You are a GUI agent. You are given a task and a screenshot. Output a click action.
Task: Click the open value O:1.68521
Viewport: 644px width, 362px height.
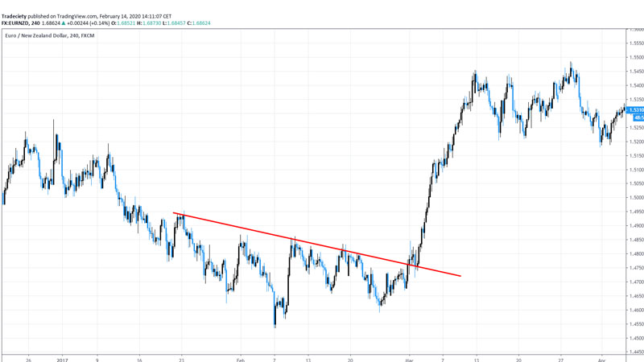(x=123, y=23)
